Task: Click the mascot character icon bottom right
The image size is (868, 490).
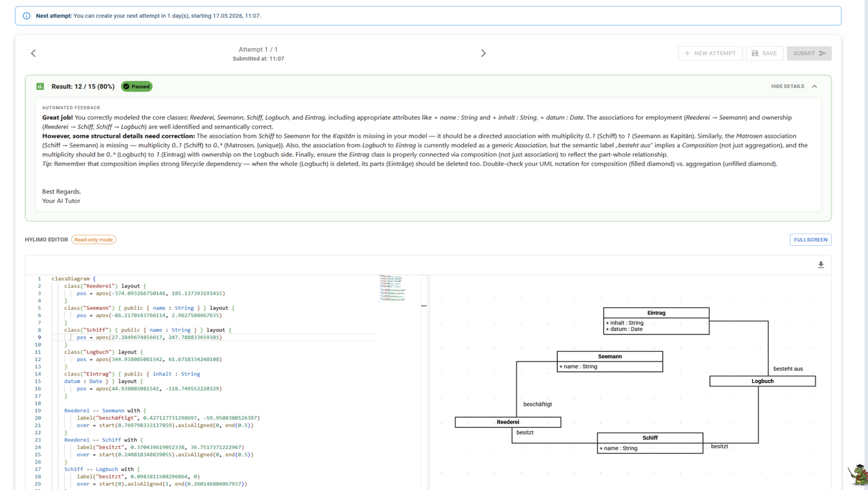Action: tap(858, 475)
